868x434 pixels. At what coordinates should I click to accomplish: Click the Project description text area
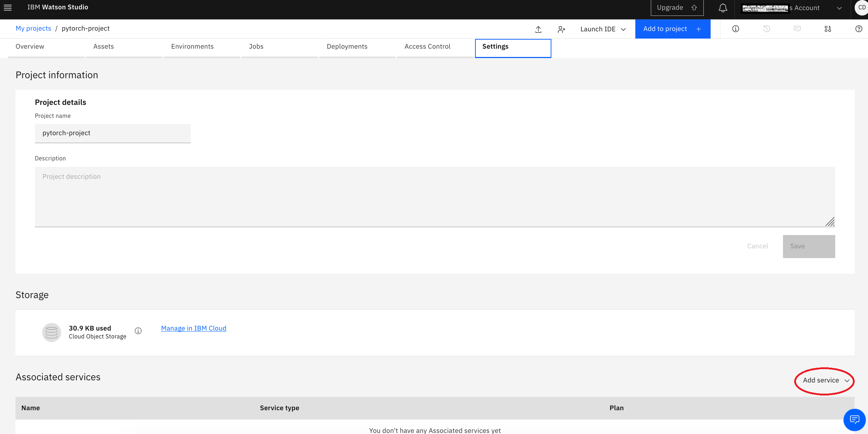434,196
